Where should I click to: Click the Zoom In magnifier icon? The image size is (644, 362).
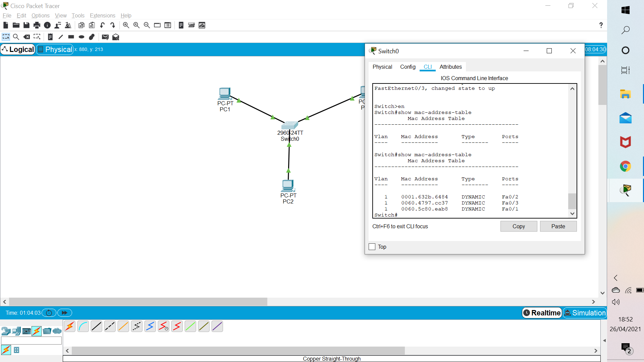126,25
